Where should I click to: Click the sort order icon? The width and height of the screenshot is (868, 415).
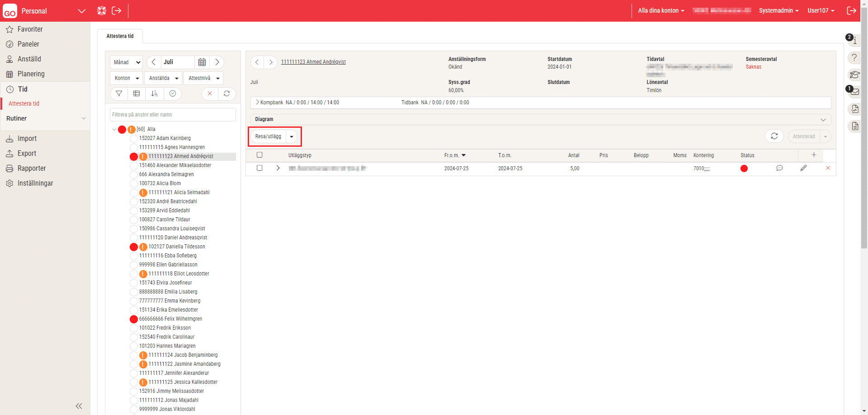(x=155, y=93)
